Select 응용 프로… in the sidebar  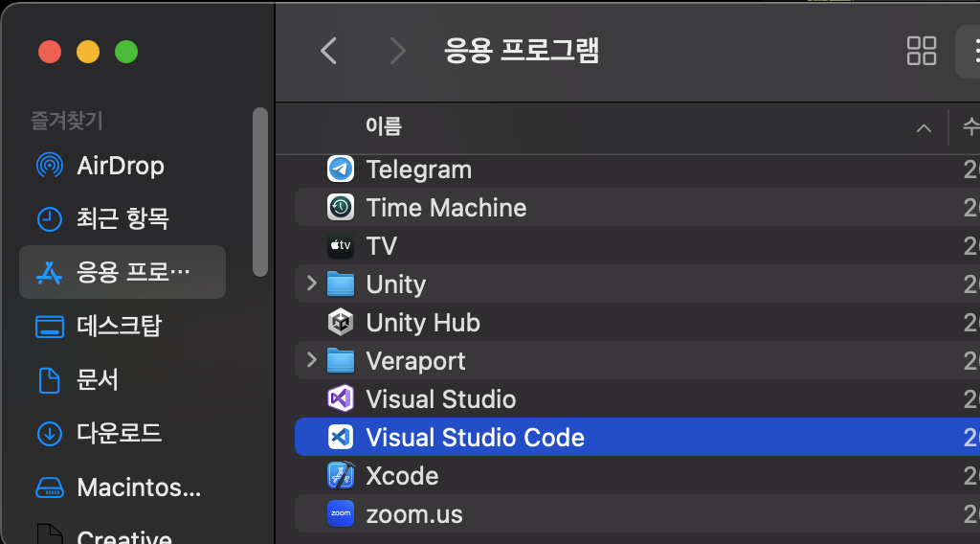click(x=122, y=272)
